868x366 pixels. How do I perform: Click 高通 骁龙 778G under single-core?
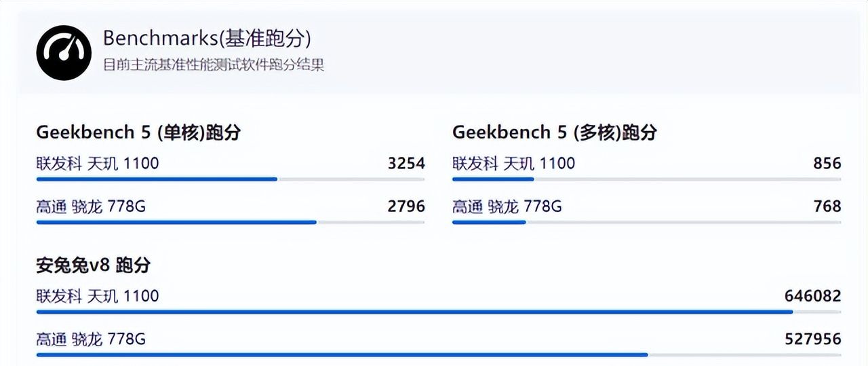coord(91,206)
